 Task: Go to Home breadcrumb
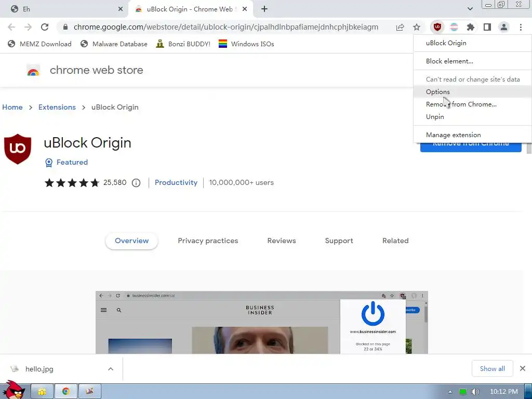pyautogui.click(x=12, y=107)
